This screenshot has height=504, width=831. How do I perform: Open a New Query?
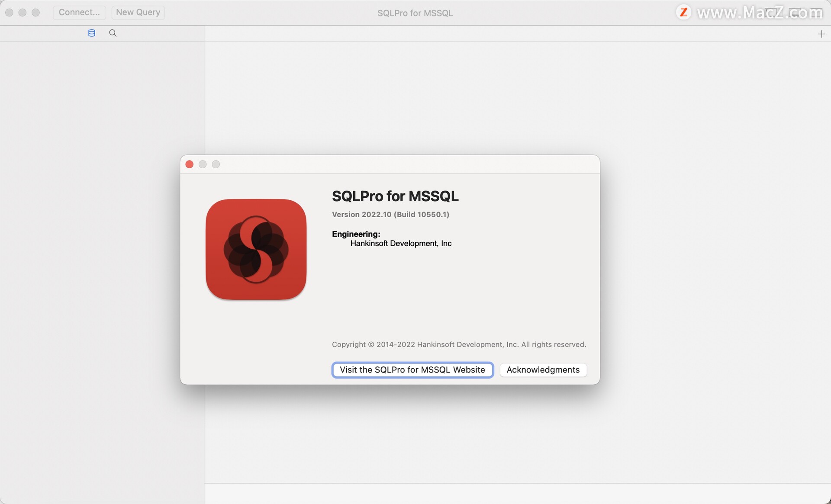pyautogui.click(x=138, y=13)
